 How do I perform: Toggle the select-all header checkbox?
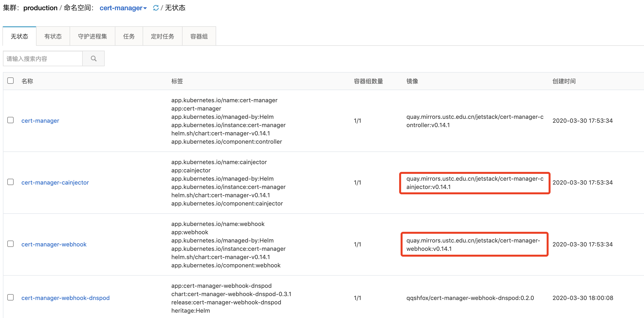click(10, 81)
